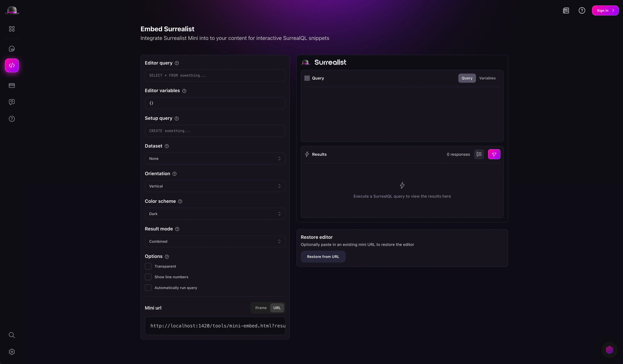Open the support chat heart icon in sidebar

(12, 102)
